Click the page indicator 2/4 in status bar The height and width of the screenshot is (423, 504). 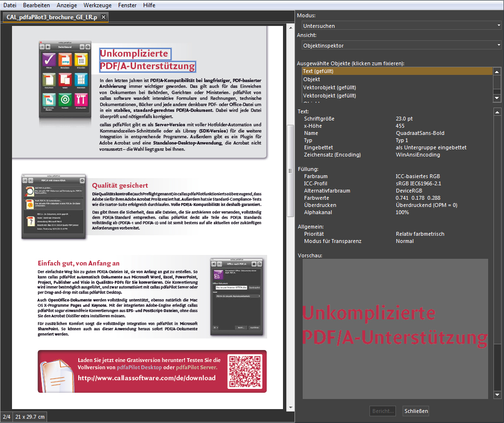[6, 417]
